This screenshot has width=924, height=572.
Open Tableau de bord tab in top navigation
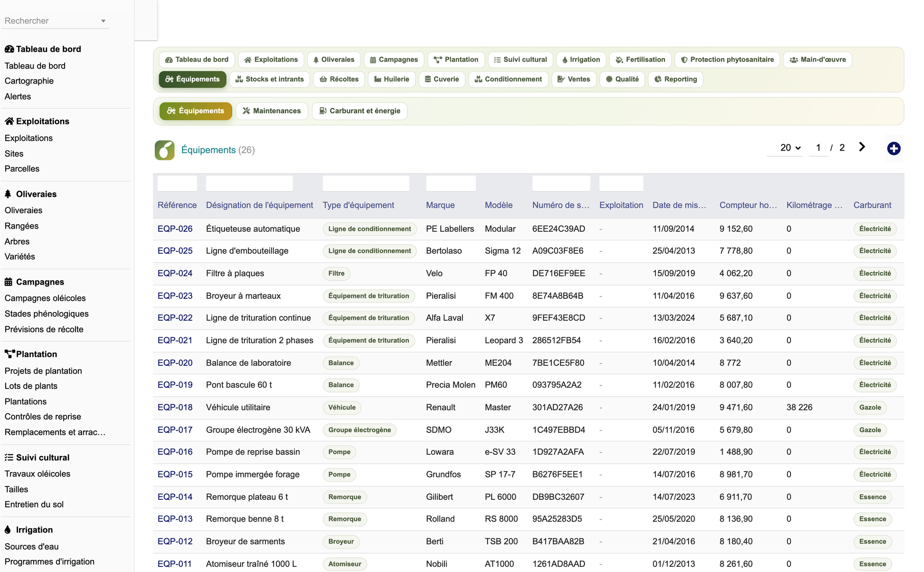tap(197, 59)
